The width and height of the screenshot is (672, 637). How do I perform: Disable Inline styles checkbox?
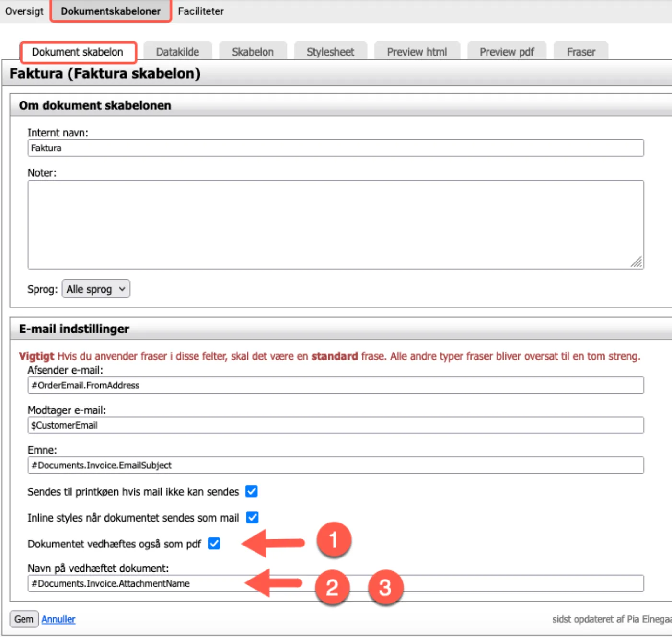pos(252,518)
